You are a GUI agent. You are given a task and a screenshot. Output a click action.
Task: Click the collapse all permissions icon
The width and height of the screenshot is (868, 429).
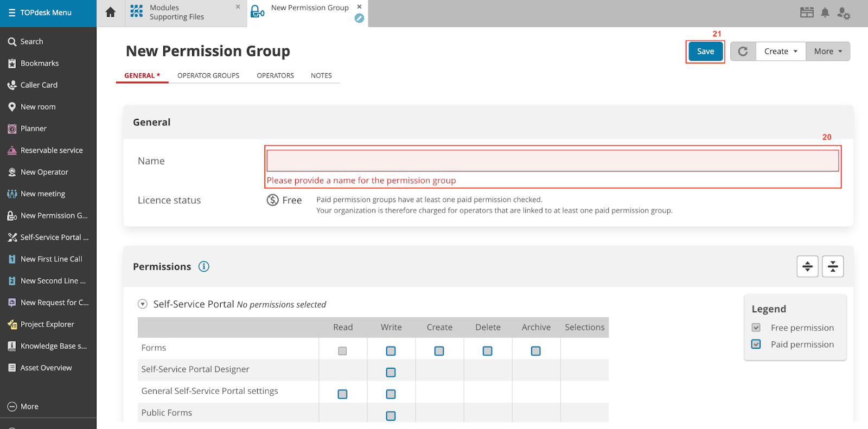(832, 266)
